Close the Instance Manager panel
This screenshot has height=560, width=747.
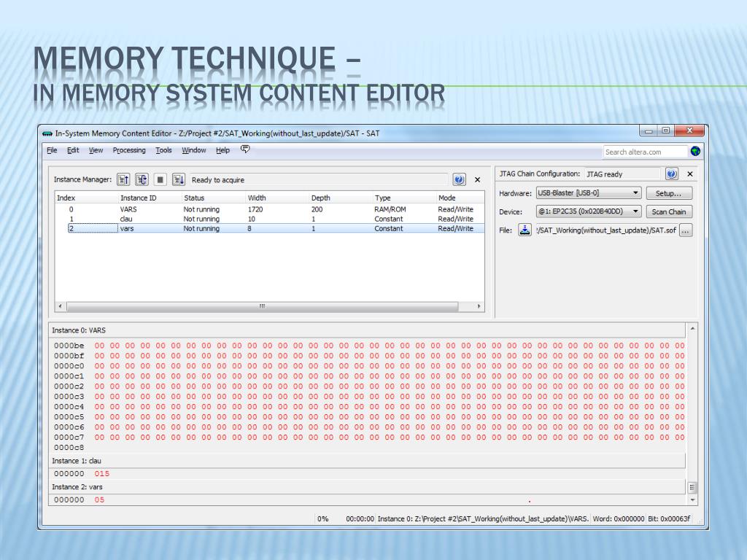[x=477, y=179]
